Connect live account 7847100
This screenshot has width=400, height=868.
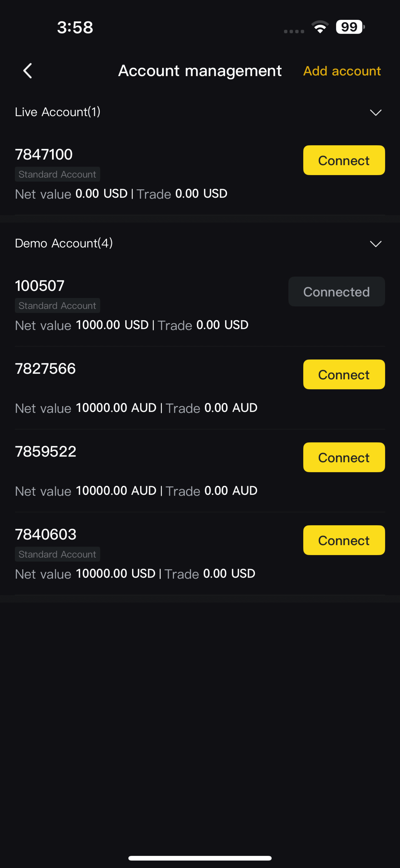pyautogui.click(x=344, y=160)
